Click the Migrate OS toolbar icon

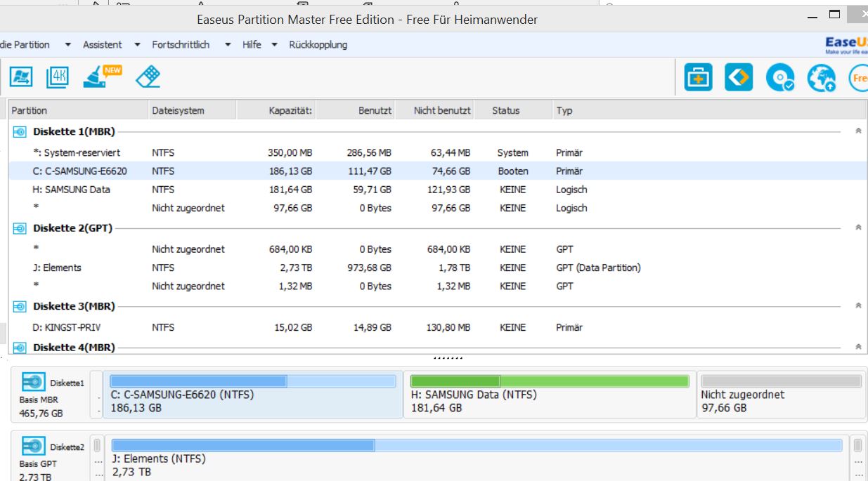[x=21, y=77]
